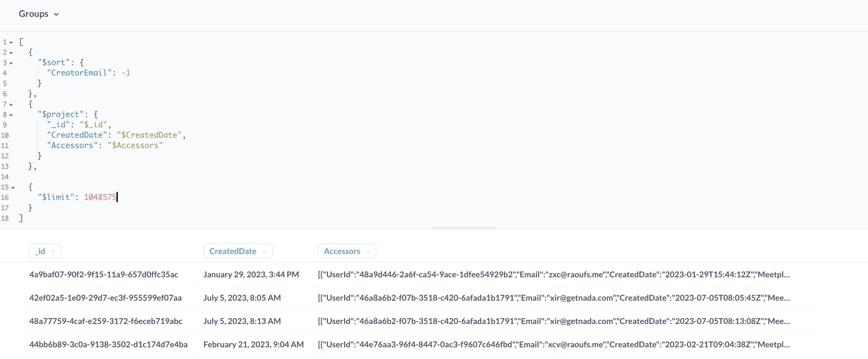This screenshot has height=359, width=868.
Task: Click date cell January 29, 2023, 3:44 PM
Action: pos(251,275)
